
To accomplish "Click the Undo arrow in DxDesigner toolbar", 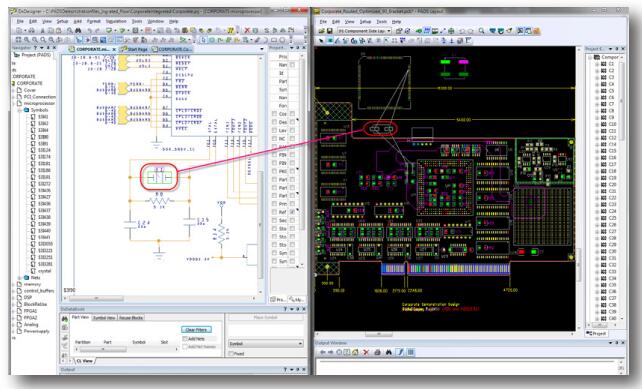I will pos(90,30).
